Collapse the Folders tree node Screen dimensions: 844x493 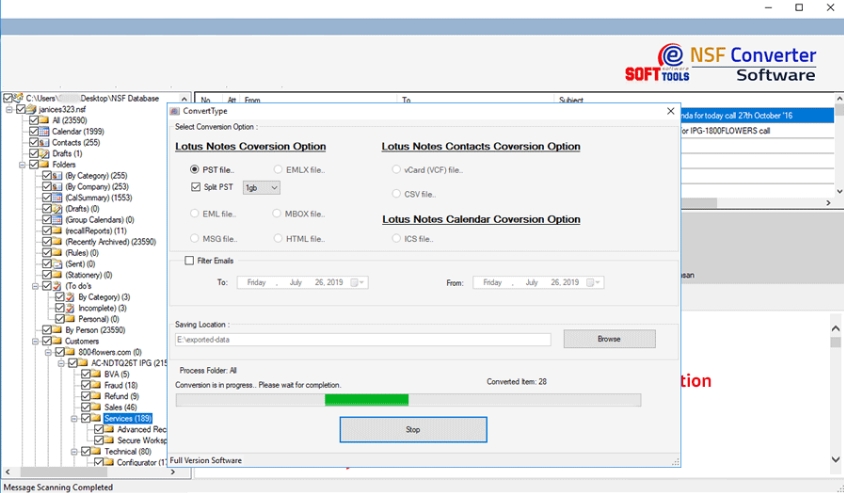coord(21,164)
